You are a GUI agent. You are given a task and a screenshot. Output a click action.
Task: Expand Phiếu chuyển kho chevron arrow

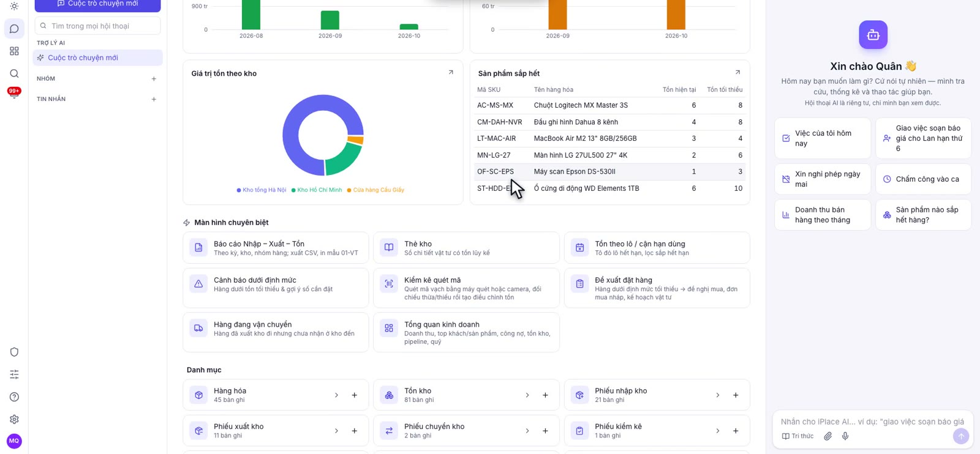point(527,431)
